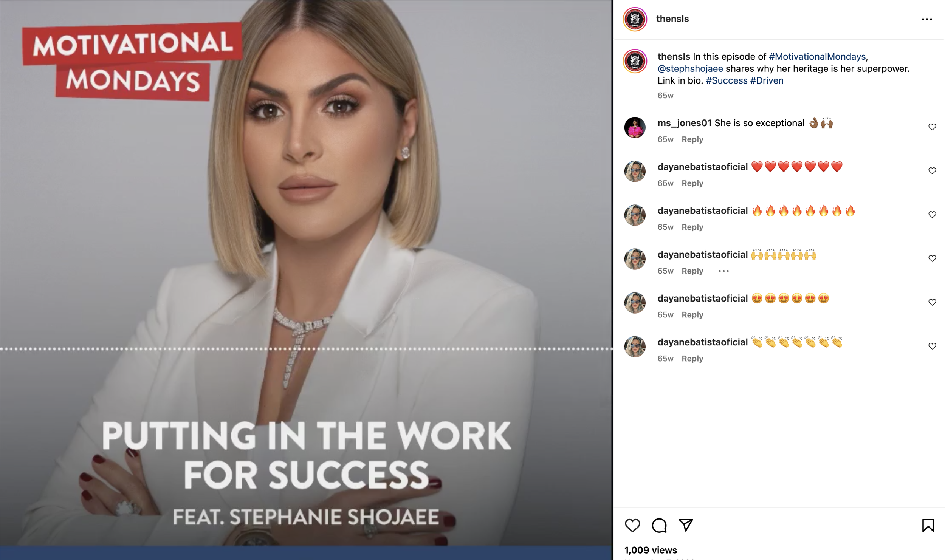The image size is (945, 560).
Task: Like the ms_jones01 comment
Action: pyautogui.click(x=932, y=127)
